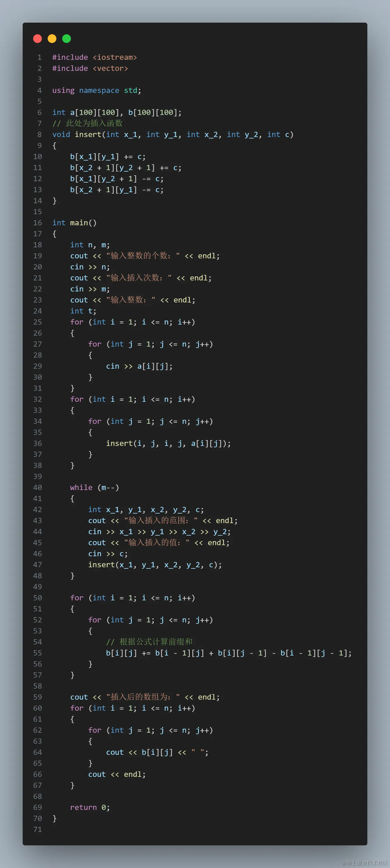Click 'return 0;' statement
Viewport: 390px width, 868px height.
coord(90,807)
